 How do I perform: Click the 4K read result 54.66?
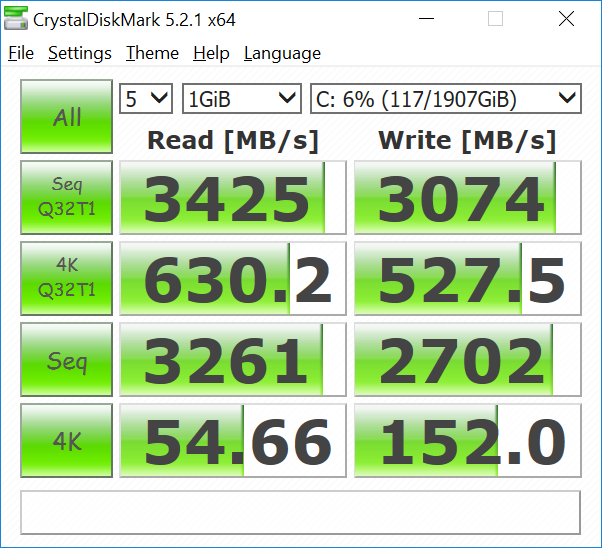click(233, 440)
